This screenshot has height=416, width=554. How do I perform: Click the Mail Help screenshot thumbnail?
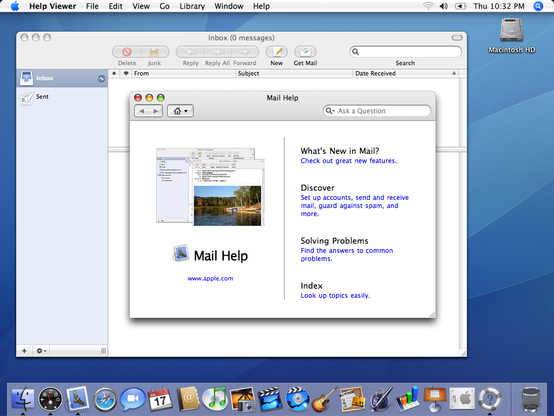pyautogui.click(x=211, y=187)
